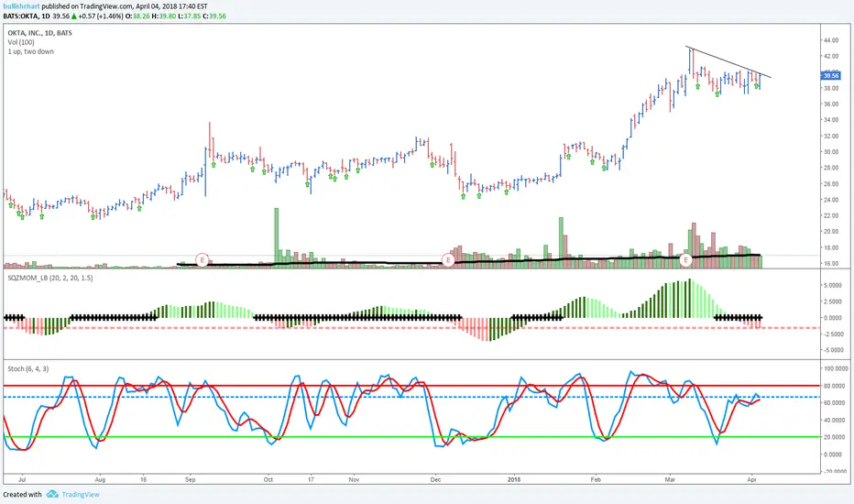
Task: Click the 'Vol (100)' indicator label
Action: (x=21, y=42)
